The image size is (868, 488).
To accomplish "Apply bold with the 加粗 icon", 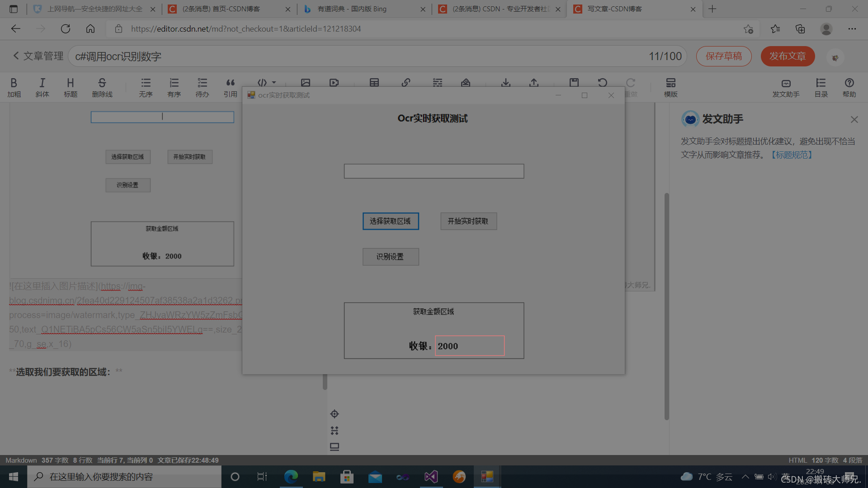I will [14, 87].
